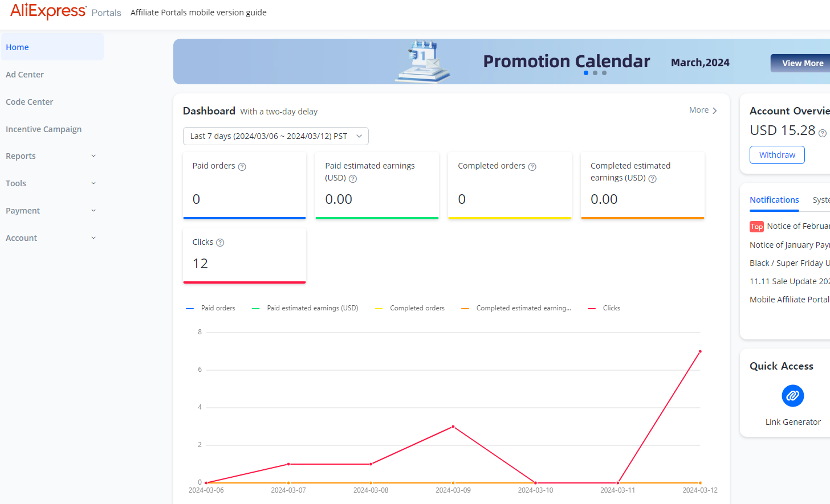Click the help icon beside Paid orders
830x504 pixels.
pos(242,167)
